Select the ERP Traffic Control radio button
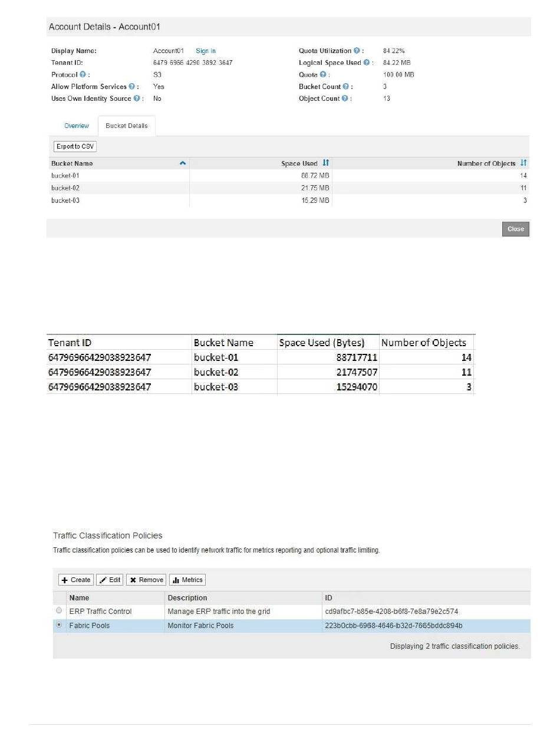The height and width of the screenshot is (736, 560). [x=59, y=611]
